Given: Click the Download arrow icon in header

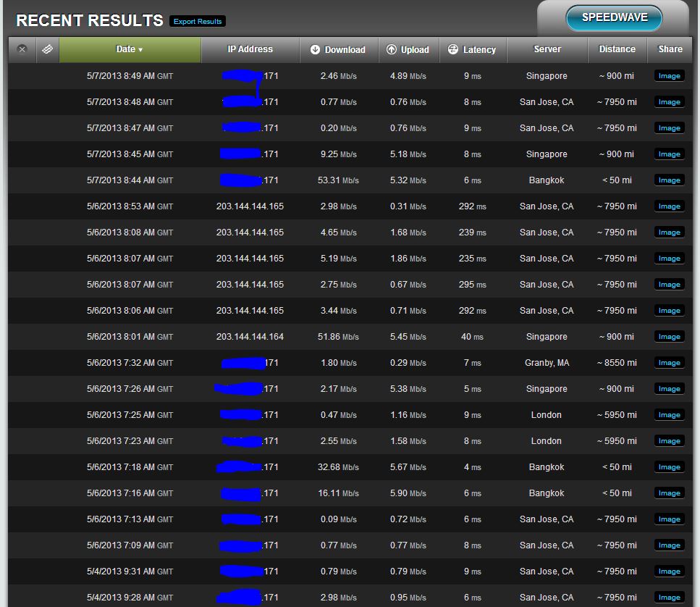Looking at the screenshot, I should click(x=315, y=49).
